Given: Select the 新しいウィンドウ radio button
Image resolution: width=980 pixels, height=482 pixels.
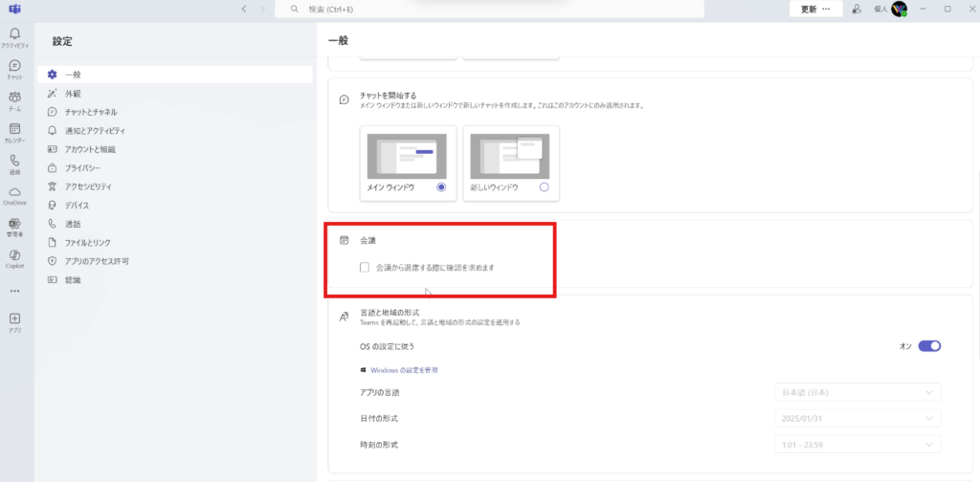Looking at the screenshot, I should pos(544,187).
